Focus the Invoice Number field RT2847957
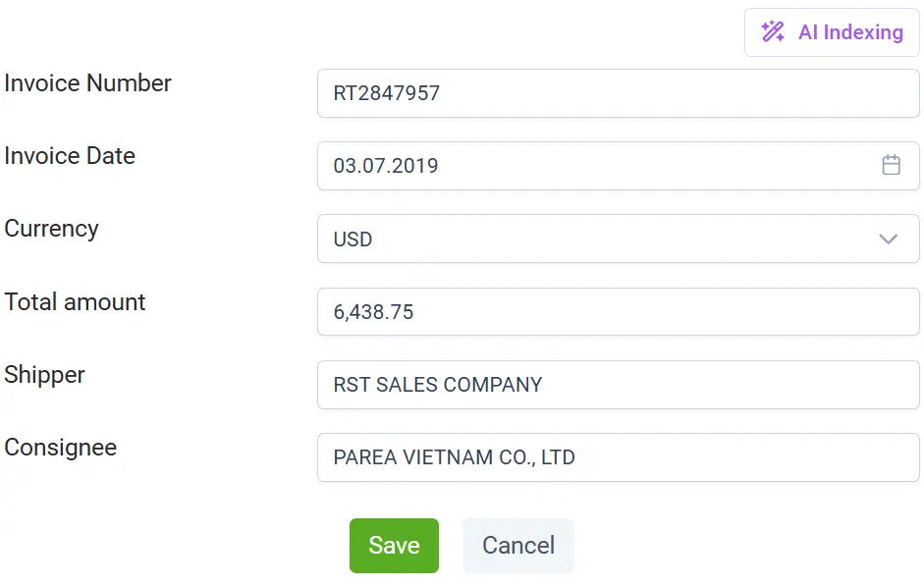 (618, 93)
